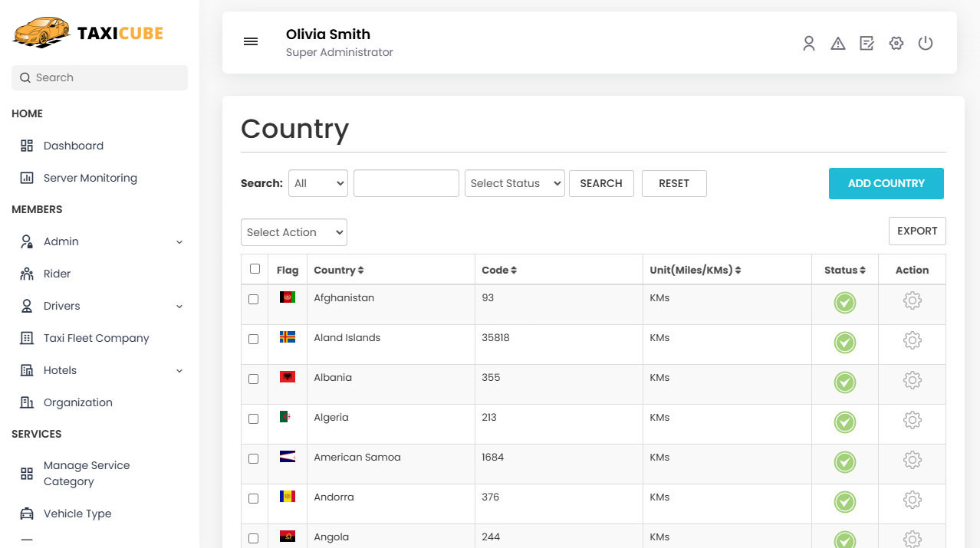
Task: Open the Select Status dropdown
Action: [x=514, y=183]
